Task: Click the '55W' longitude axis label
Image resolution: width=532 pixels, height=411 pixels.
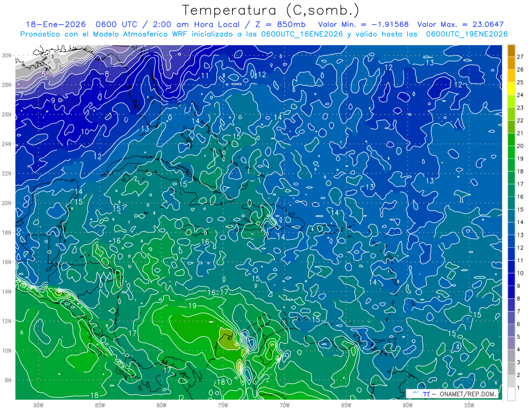Action: click(x=469, y=405)
